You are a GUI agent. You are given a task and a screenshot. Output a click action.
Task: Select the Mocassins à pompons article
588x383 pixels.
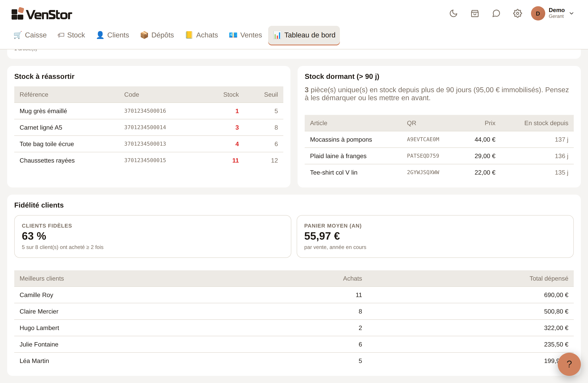point(341,140)
